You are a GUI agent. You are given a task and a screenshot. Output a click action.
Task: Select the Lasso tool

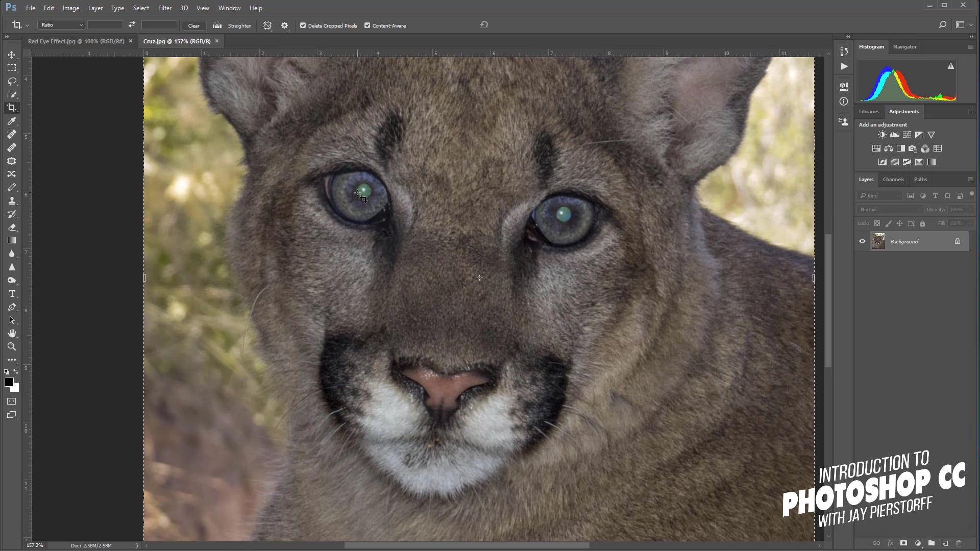pos(11,81)
